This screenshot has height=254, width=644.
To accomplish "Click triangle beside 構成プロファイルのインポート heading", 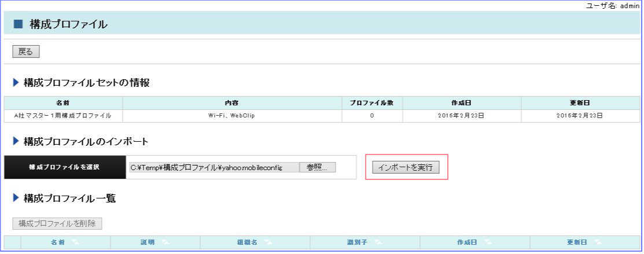I will pyautogui.click(x=16, y=141).
